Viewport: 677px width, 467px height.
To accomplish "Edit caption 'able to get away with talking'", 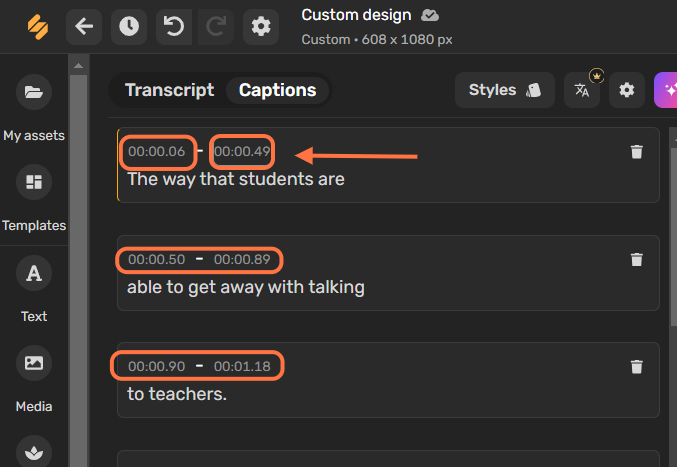I will tap(246, 287).
